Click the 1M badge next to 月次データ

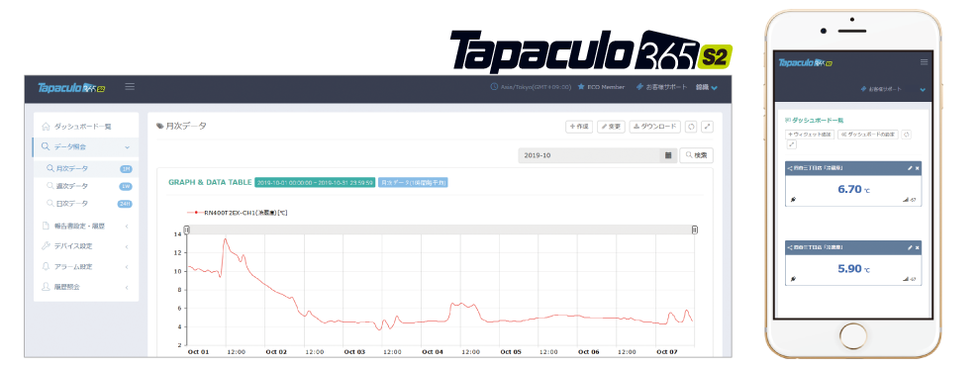coord(126,168)
